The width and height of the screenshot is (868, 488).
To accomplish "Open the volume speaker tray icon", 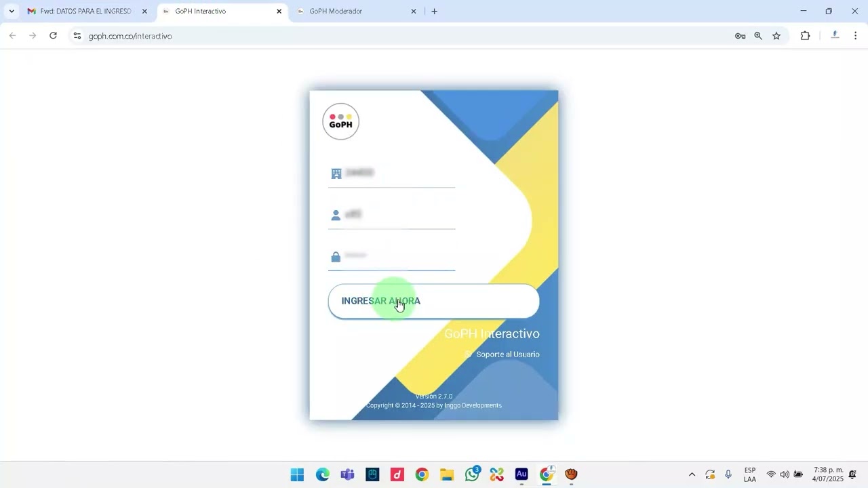I will [785, 474].
